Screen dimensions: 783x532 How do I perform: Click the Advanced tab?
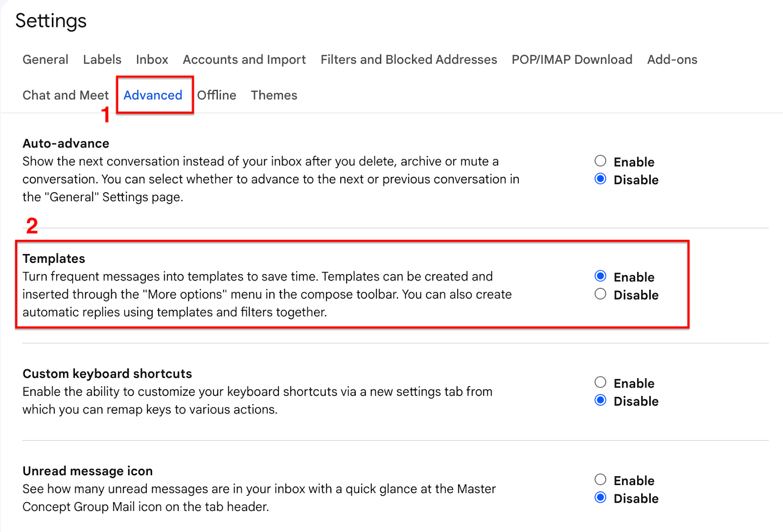pos(153,95)
